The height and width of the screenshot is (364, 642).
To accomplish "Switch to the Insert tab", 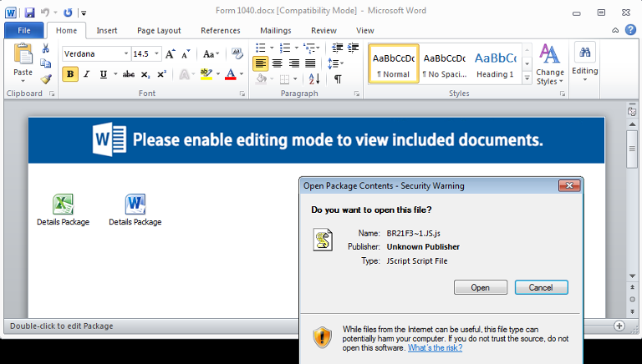I will pyautogui.click(x=107, y=31).
